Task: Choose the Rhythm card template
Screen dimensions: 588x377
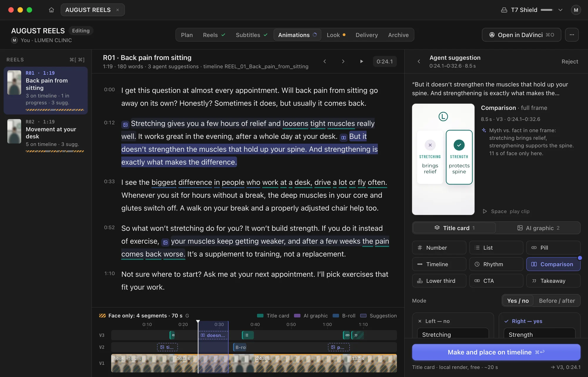Action: (496, 264)
